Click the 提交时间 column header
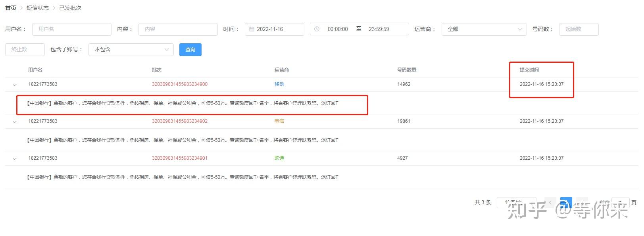 (529, 70)
